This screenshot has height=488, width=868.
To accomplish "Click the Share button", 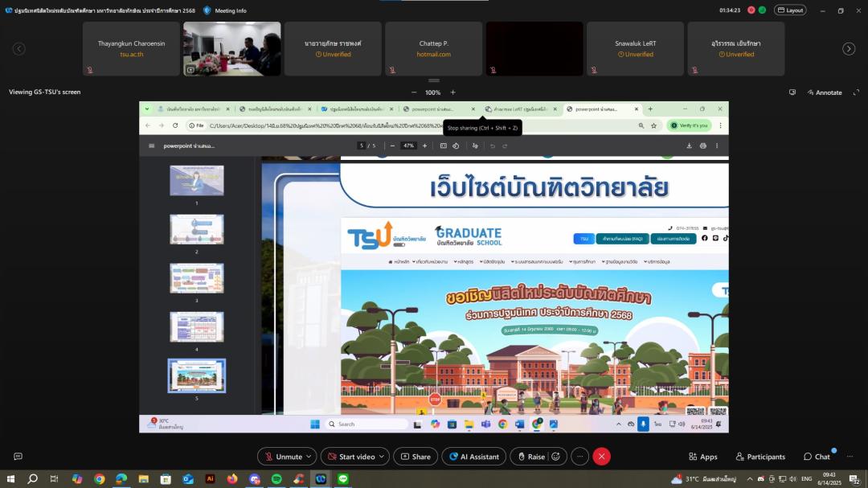I will [x=416, y=457].
